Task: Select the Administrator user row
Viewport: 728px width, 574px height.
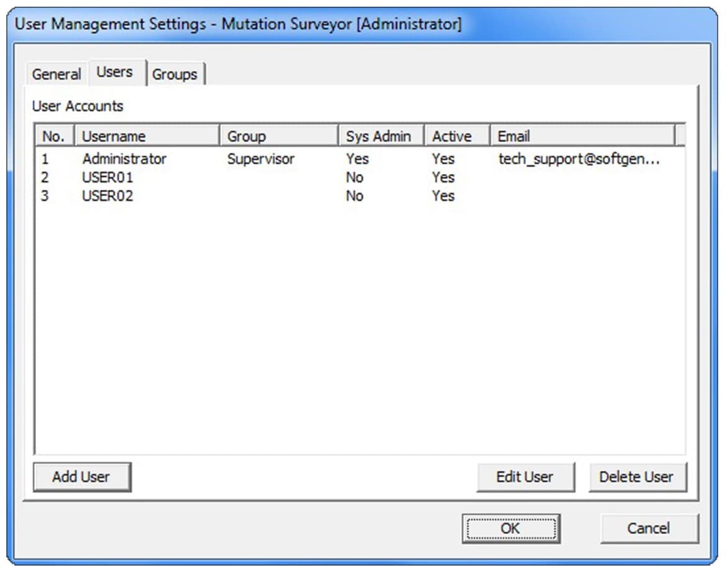Action: (x=124, y=159)
